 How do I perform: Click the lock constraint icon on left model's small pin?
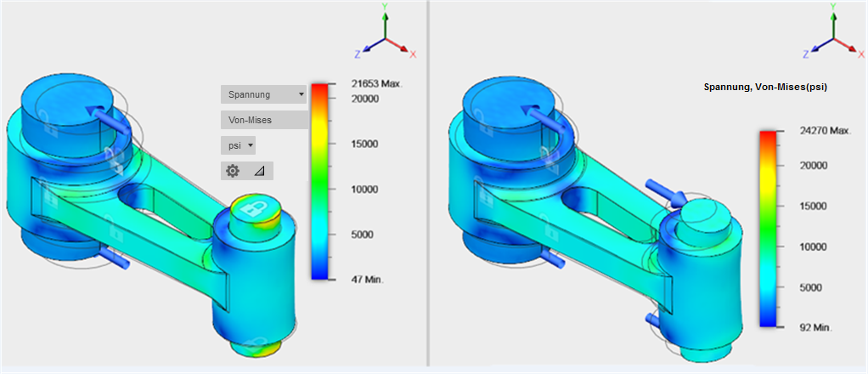point(255,209)
